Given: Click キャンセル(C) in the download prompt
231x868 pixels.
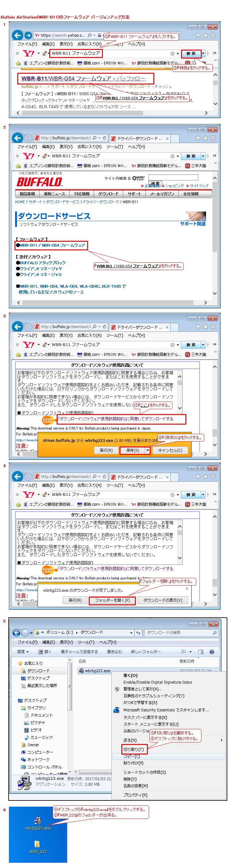Looking at the screenshot, I should click(x=170, y=450).
